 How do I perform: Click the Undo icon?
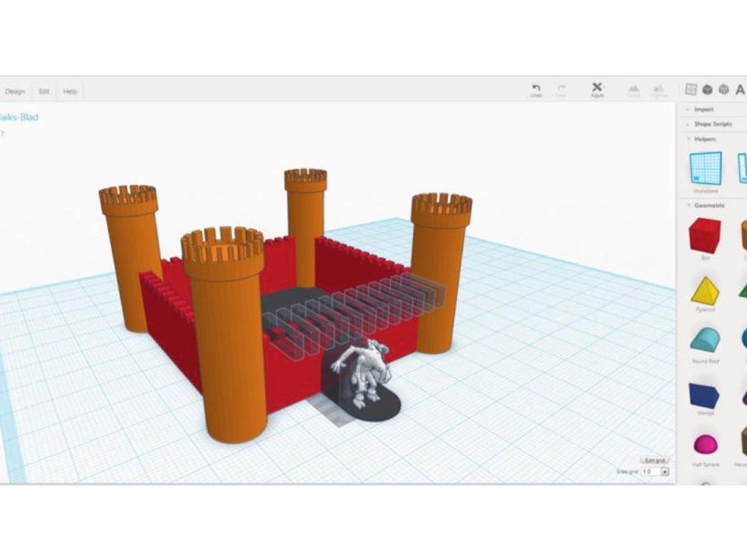pyautogui.click(x=536, y=87)
